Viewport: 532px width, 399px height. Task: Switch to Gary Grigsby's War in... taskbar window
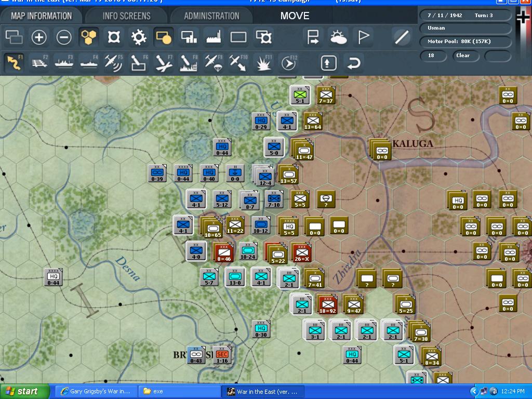96,392
